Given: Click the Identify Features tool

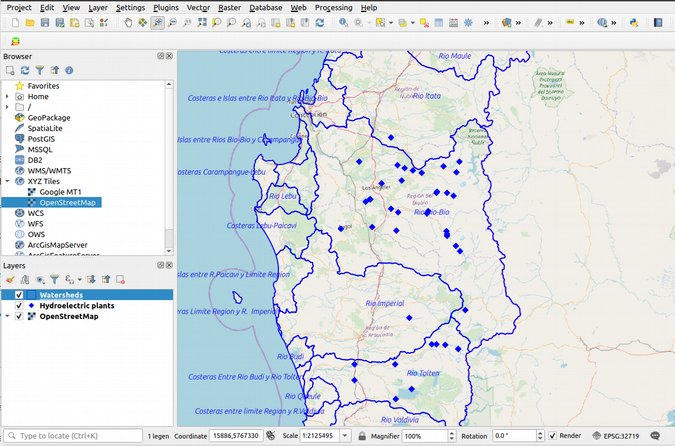Looking at the screenshot, I should (345, 22).
